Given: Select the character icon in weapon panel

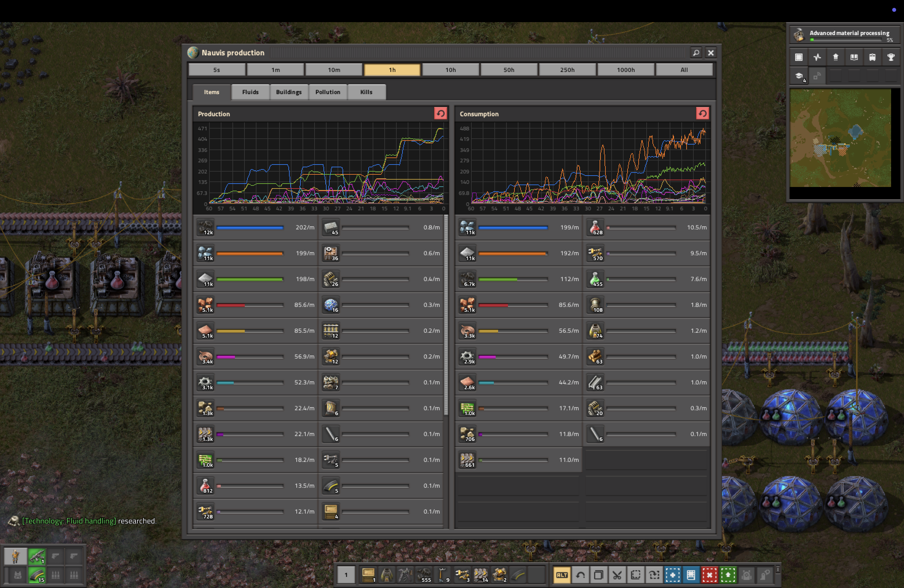Looking at the screenshot, I should [16, 556].
